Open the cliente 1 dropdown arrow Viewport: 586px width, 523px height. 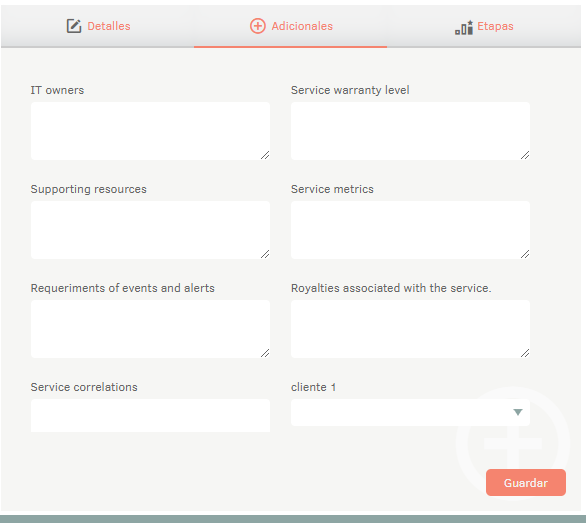pos(518,412)
